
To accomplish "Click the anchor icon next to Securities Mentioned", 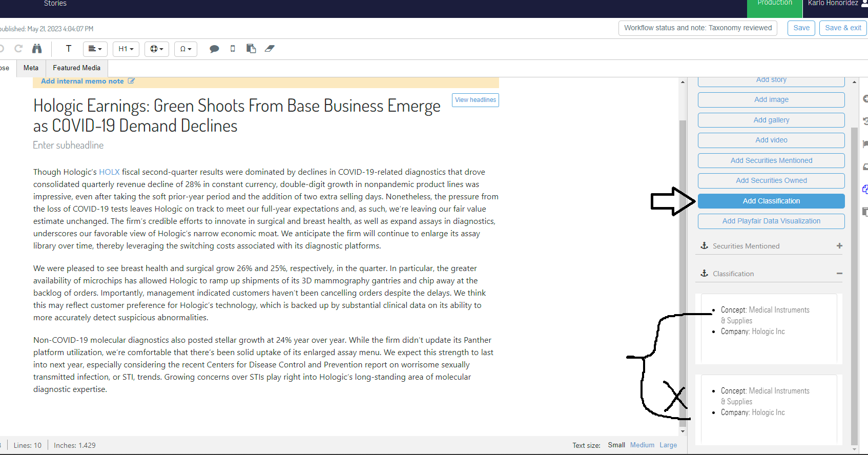I will coord(705,246).
